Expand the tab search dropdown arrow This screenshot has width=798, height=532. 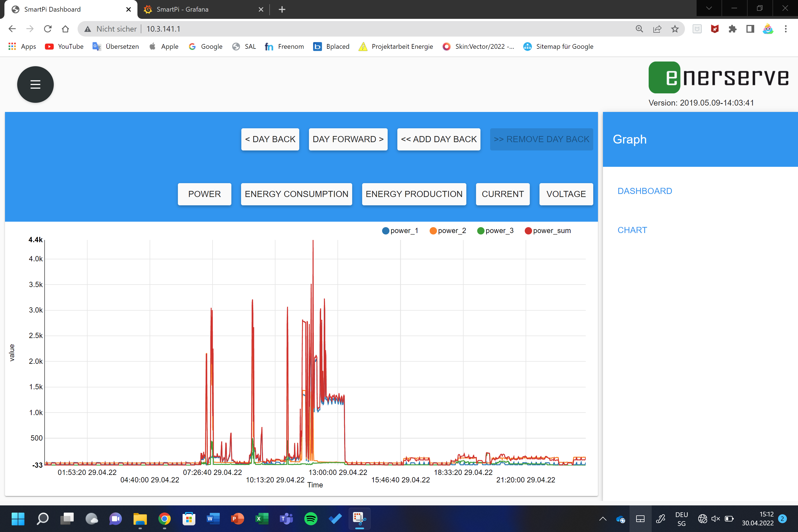pyautogui.click(x=709, y=8)
